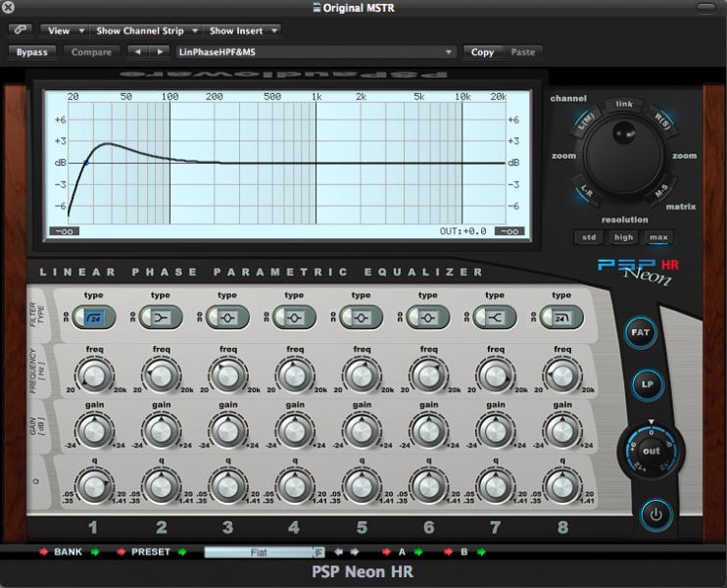Open preset list icon beside Flat field

pos(319,553)
